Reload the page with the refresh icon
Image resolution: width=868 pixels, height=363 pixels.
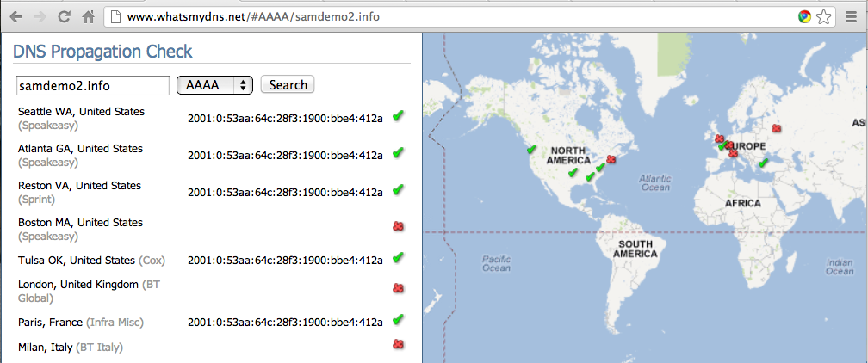click(x=65, y=16)
